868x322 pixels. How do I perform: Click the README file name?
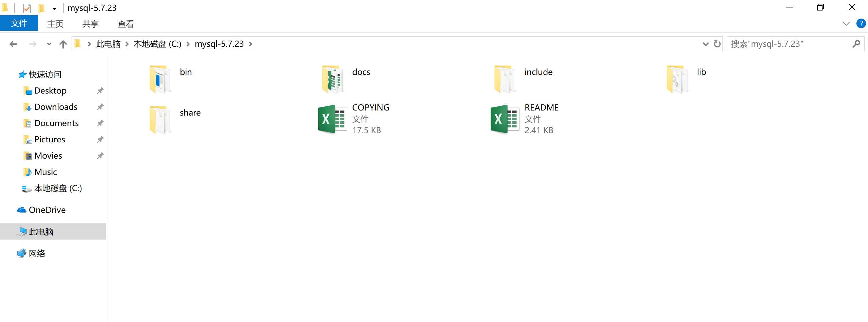click(542, 107)
